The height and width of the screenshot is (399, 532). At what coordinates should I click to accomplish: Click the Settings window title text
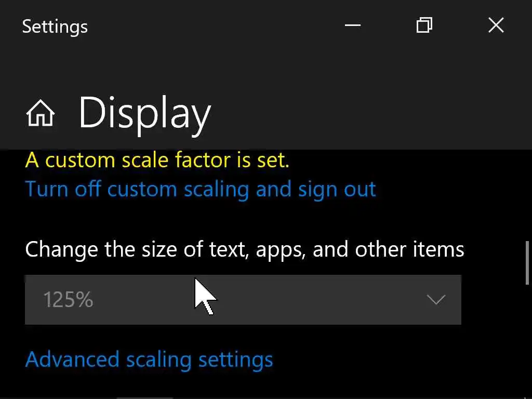pyautogui.click(x=55, y=26)
